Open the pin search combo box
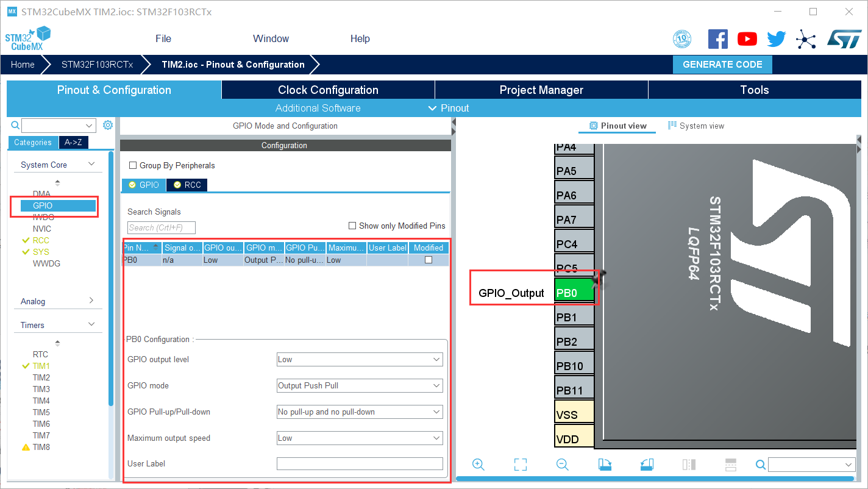 coord(812,465)
